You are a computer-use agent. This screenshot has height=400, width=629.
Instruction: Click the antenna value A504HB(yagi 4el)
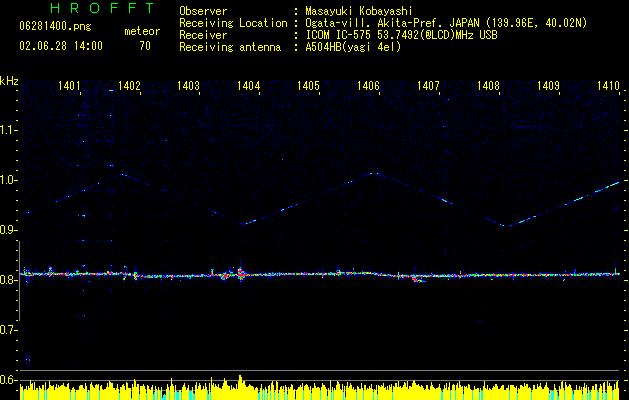(x=353, y=47)
